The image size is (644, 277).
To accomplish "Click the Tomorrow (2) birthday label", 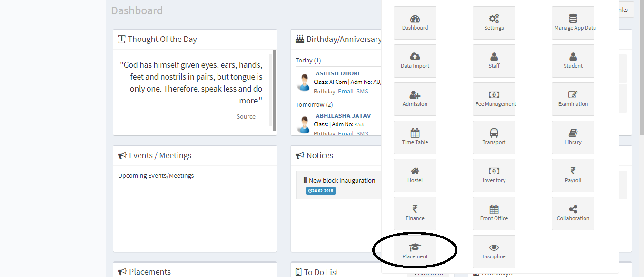I will point(314,104).
